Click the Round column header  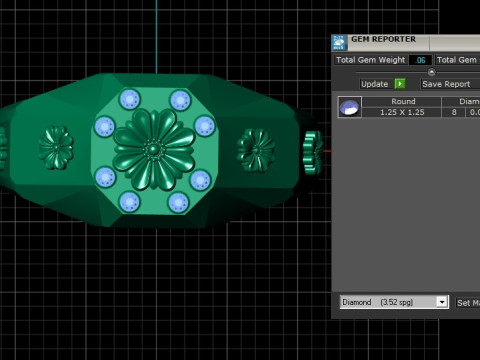click(x=402, y=101)
